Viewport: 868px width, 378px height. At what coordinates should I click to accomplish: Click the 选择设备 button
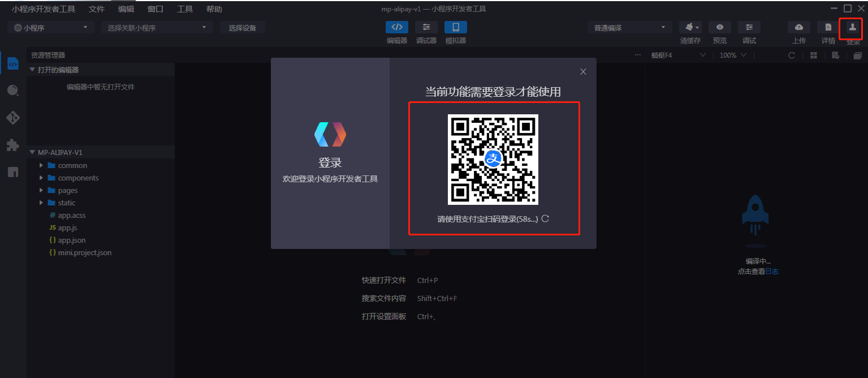coord(243,27)
